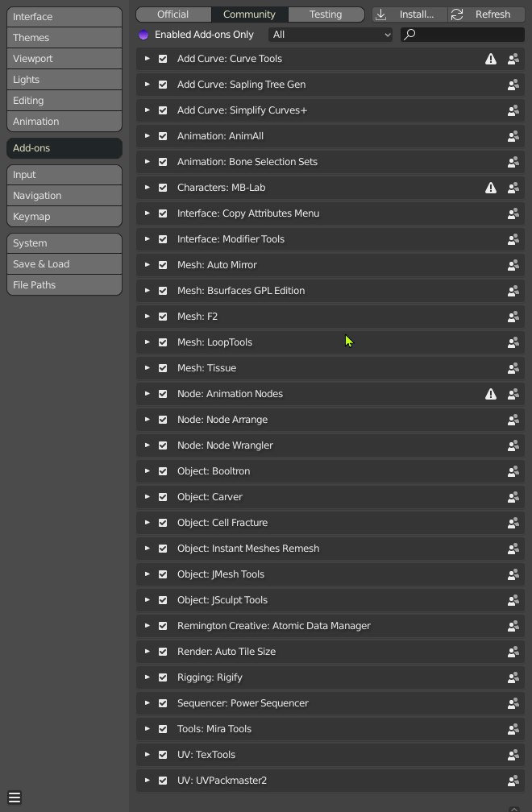This screenshot has height=812, width=532.
Task: Expand the Atomic Data Manager details
Action: pos(148,626)
